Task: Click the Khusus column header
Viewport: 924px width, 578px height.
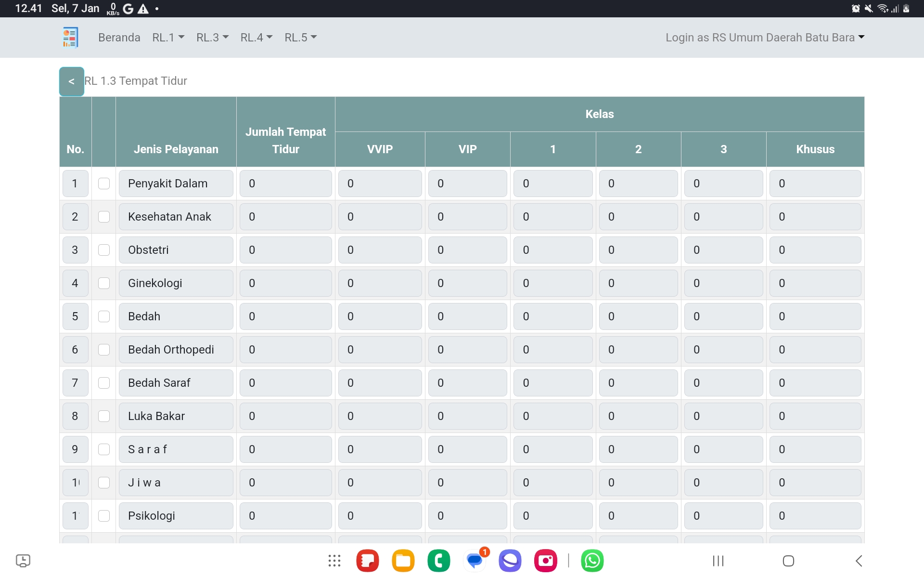Action: coord(815,149)
